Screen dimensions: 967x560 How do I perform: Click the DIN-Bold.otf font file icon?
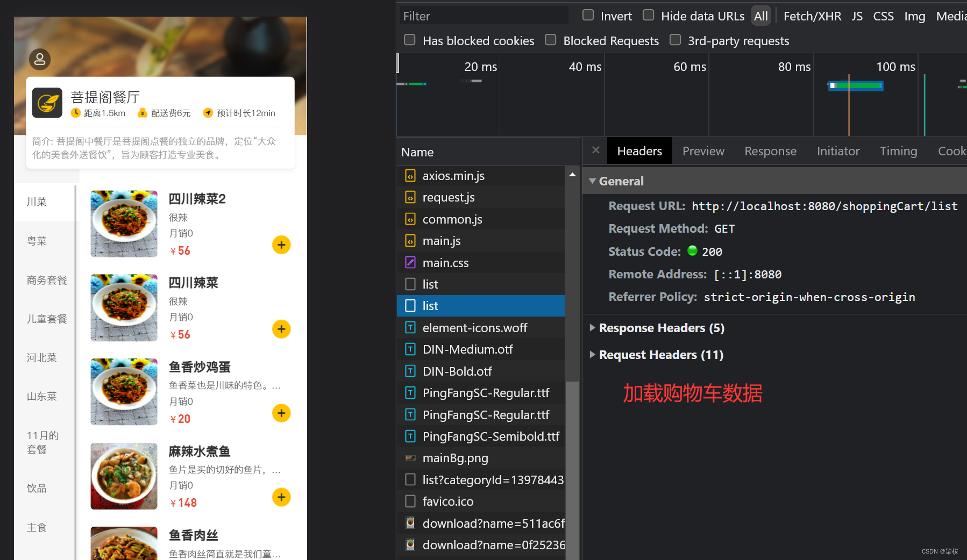pos(410,371)
